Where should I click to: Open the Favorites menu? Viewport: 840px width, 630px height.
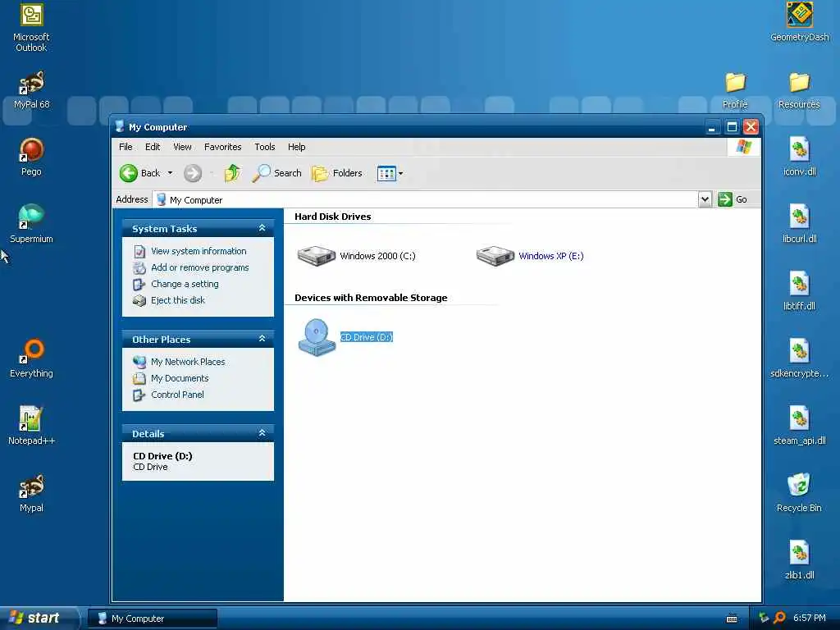pos(223,147)
